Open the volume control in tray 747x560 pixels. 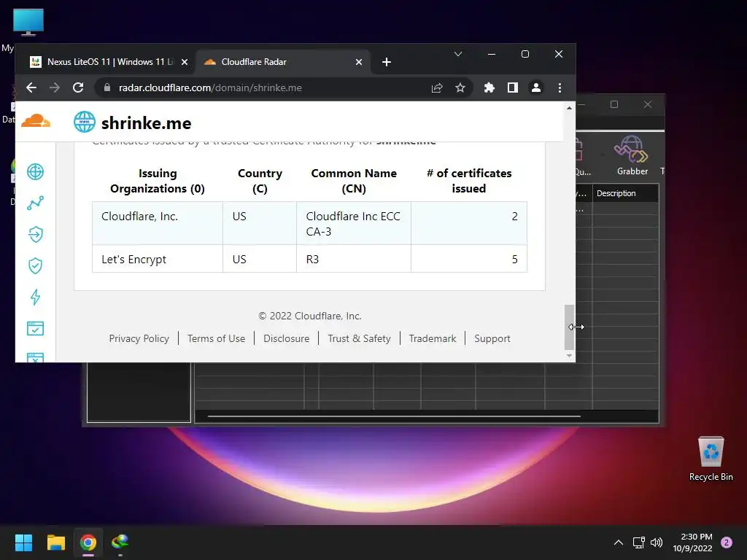click(657, 542)
